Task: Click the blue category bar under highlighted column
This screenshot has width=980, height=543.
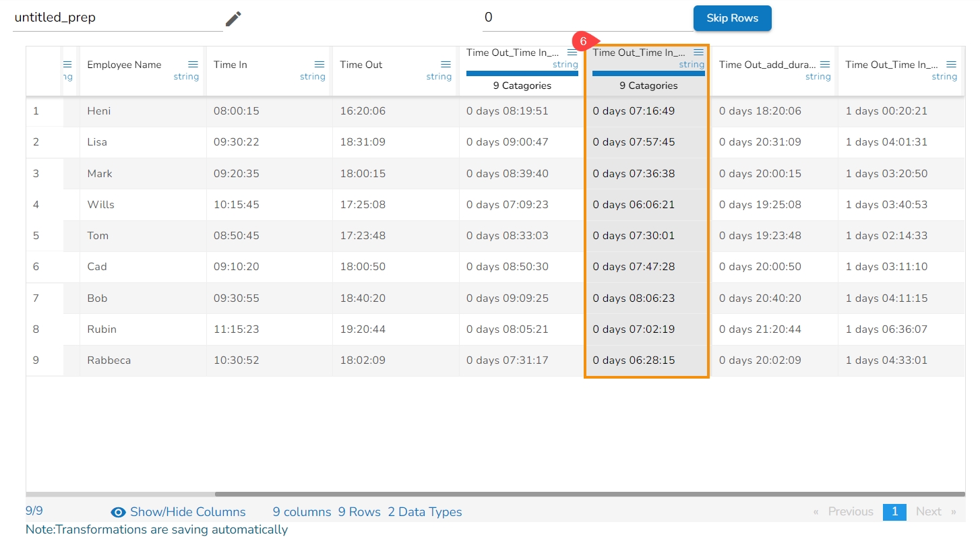Action: click(x=648, y=73)
